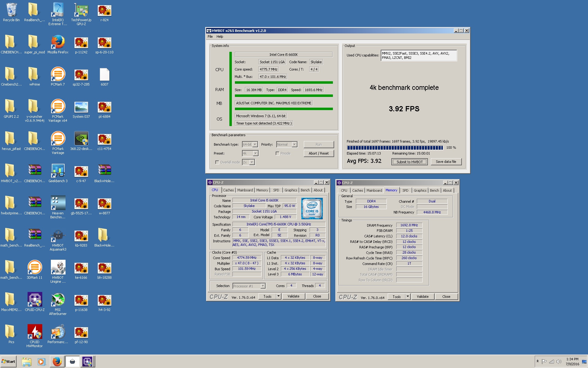This screenshot has width=588, height=368.
Task: Click the Abort / Reset button
Action: (318, 153)
